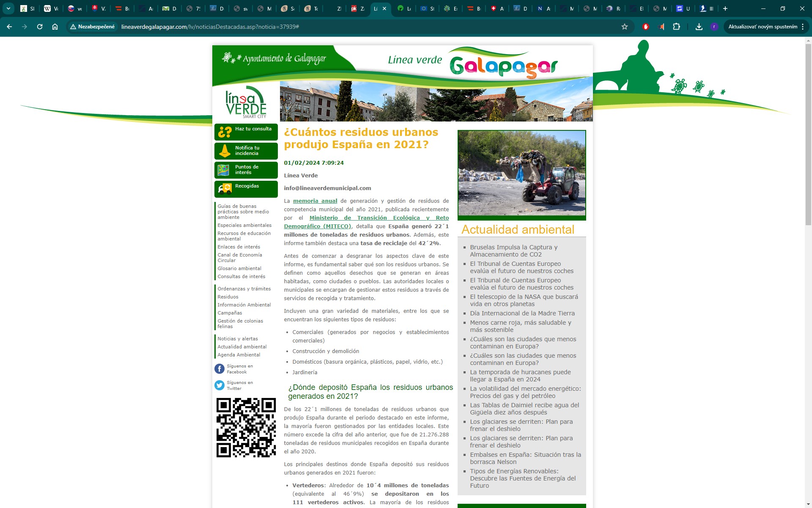Click the Línea Verde Smart City logo
Viewport: 812px width, 508px height.
tap(246, 102)
